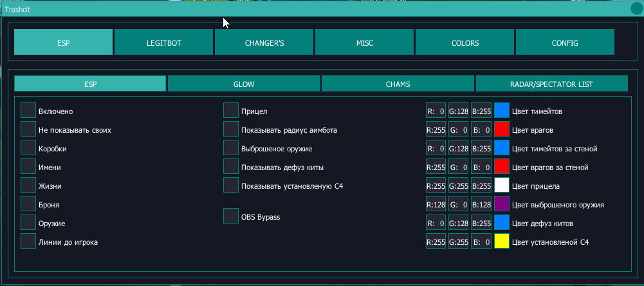Switch to the CHANGER'S tab
This screenshot has height=286, width=644.
264,43
